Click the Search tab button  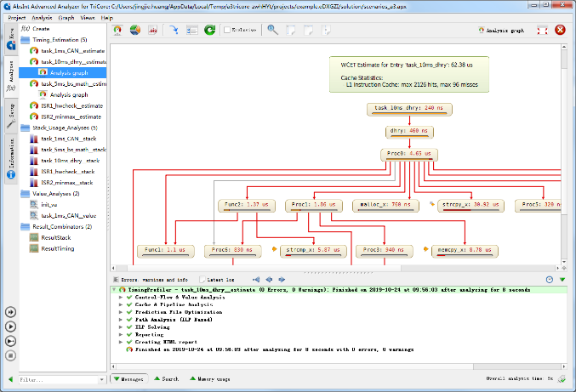click(167, 378)
